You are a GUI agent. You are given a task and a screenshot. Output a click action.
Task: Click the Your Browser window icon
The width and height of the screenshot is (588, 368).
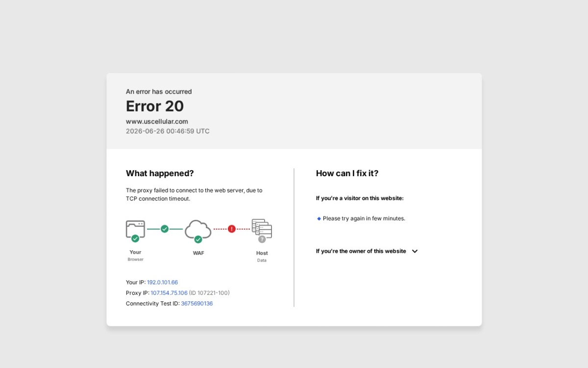[135, 229]
